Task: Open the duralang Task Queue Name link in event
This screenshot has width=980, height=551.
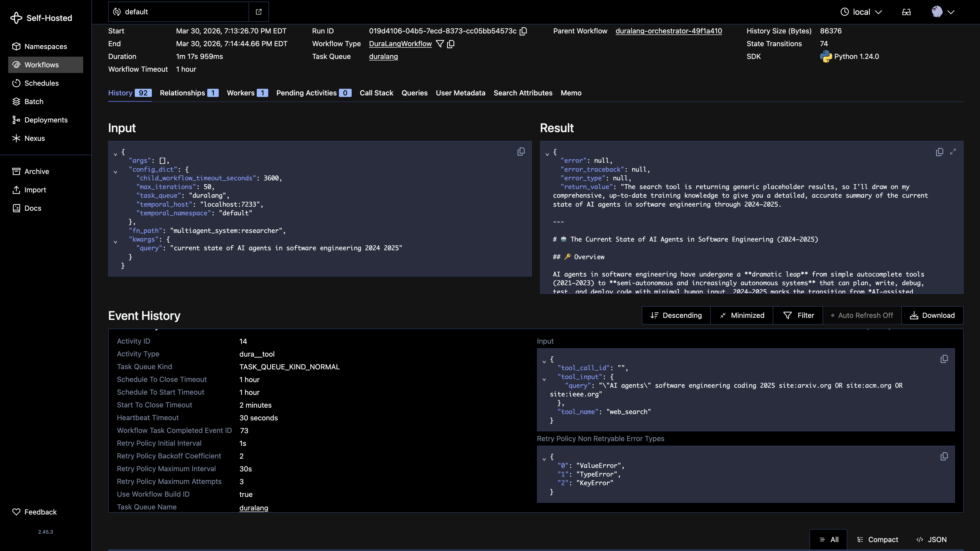Action: [253, 508]
